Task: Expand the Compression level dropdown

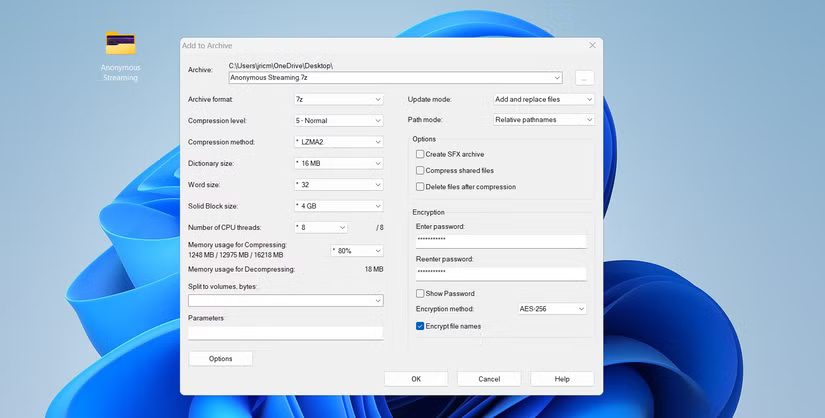Action: (338, 120)
